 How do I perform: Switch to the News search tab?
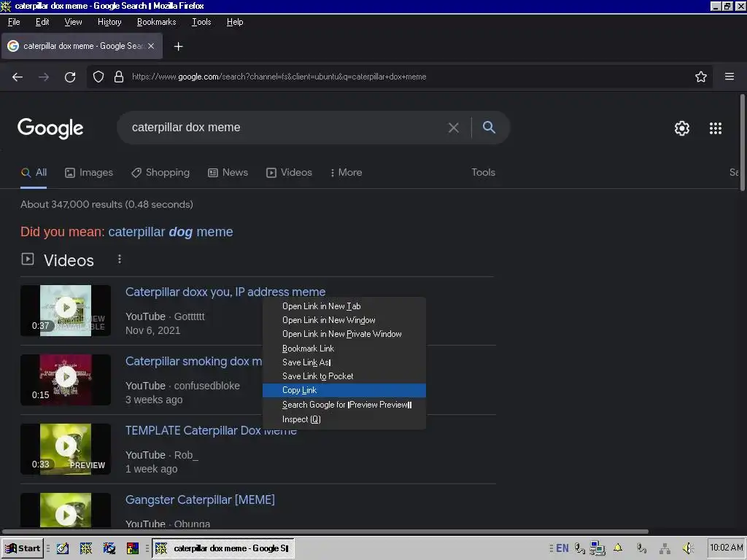point(228,172)
